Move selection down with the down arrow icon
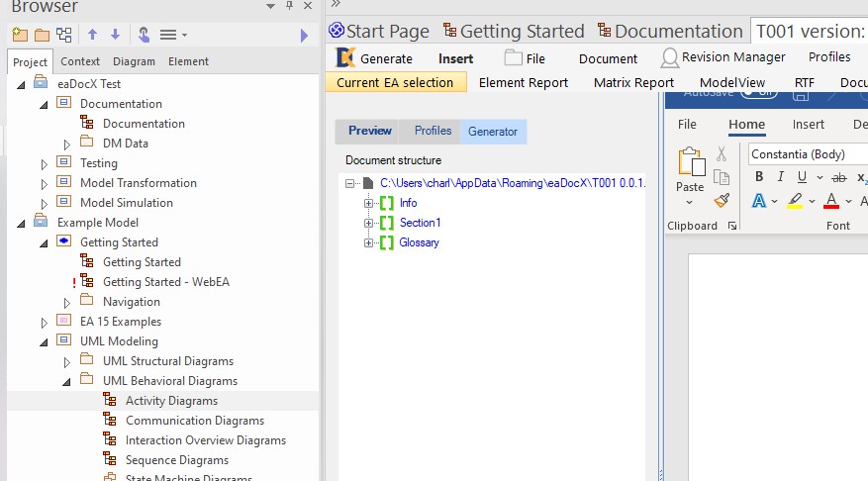 [x=115, y=35]
